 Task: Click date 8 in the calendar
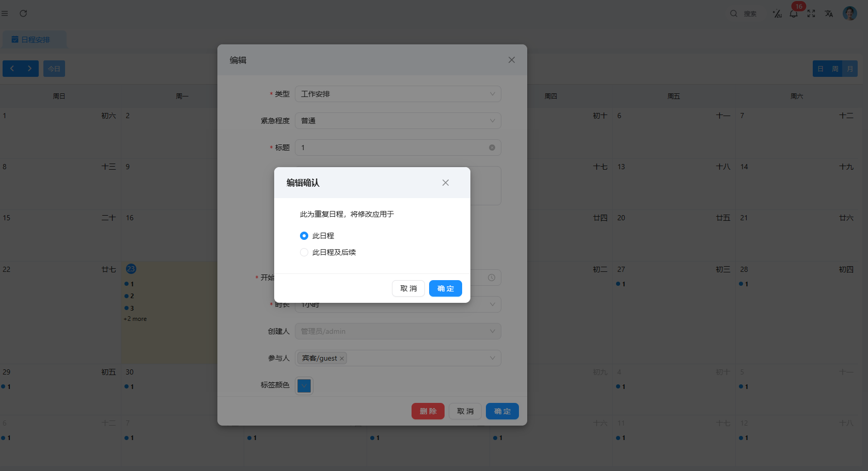pyautogui.click(x=5, y=167)
